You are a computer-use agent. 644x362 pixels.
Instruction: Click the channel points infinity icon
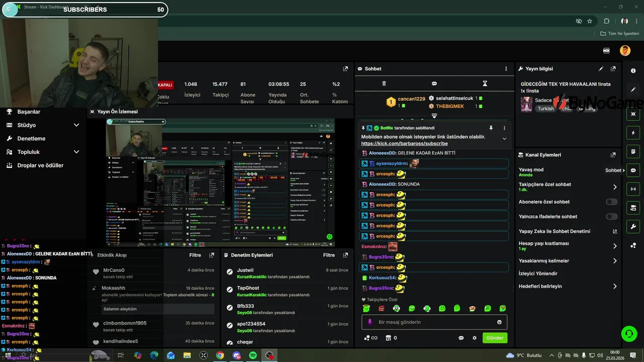[x=371, y=338]
